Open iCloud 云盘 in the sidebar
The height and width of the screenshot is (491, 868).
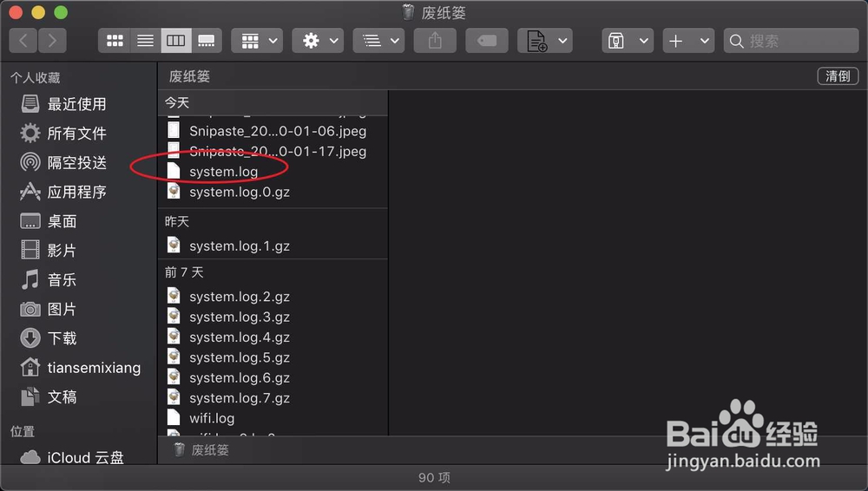pyautogui.click(x=72, y=457)
